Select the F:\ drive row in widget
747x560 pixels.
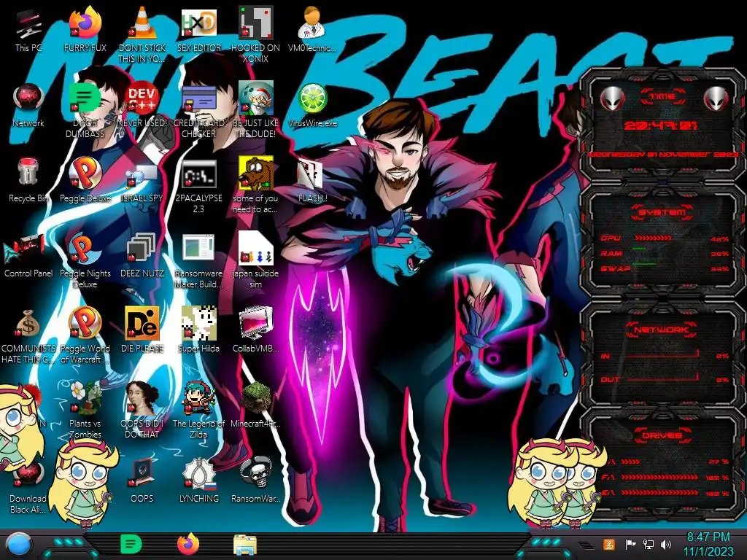[x=665, y=477]
